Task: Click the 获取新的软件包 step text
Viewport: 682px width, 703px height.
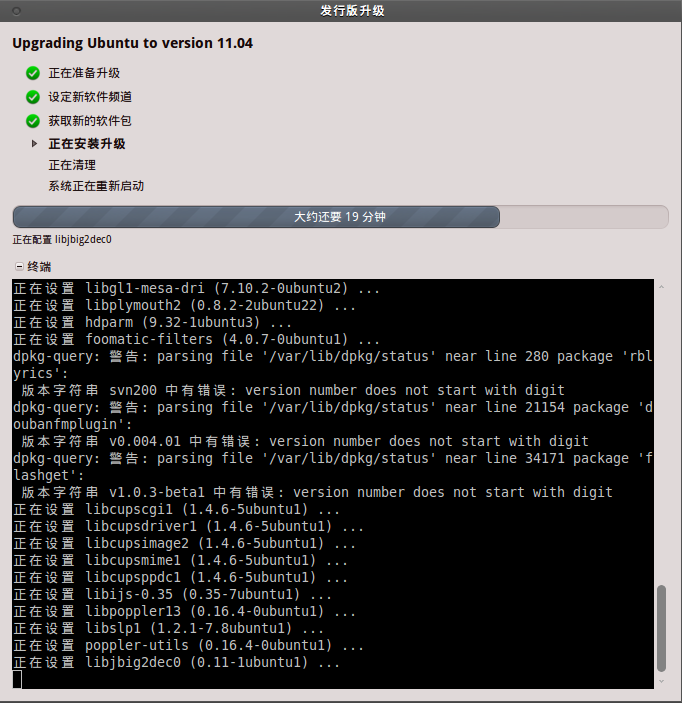Action: 90,121
